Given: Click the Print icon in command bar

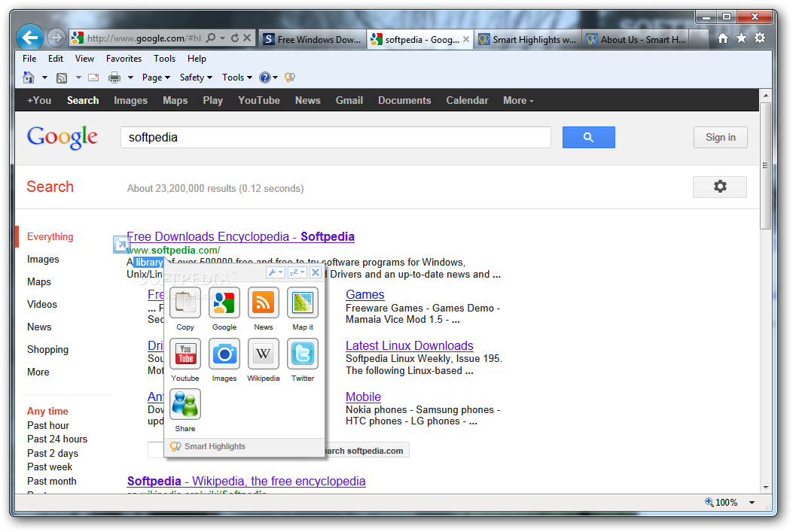Looking at the screenshot, I should (x=114, y=78).
